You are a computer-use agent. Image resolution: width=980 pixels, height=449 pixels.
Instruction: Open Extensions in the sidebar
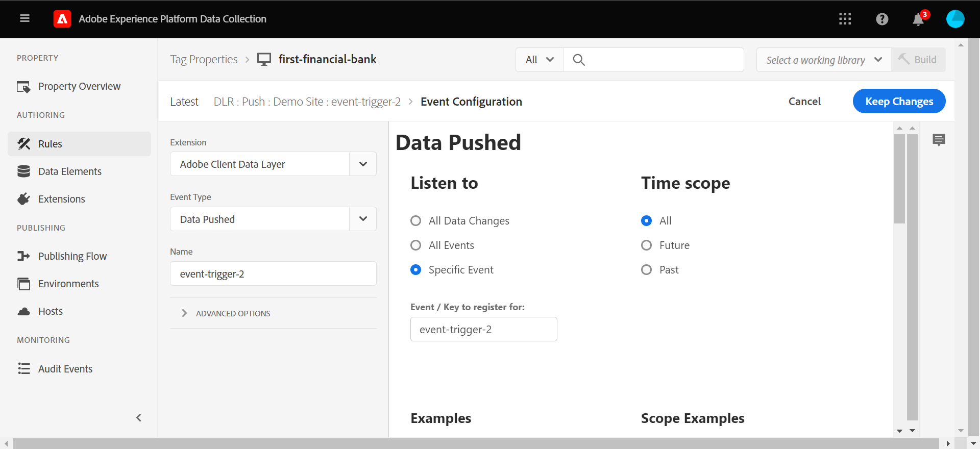79,199
